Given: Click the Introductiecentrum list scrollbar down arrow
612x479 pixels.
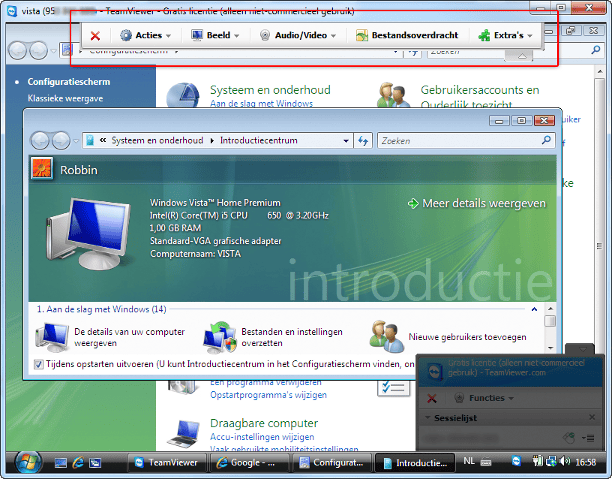Looking at the screenshot, I should coord(550,347).
